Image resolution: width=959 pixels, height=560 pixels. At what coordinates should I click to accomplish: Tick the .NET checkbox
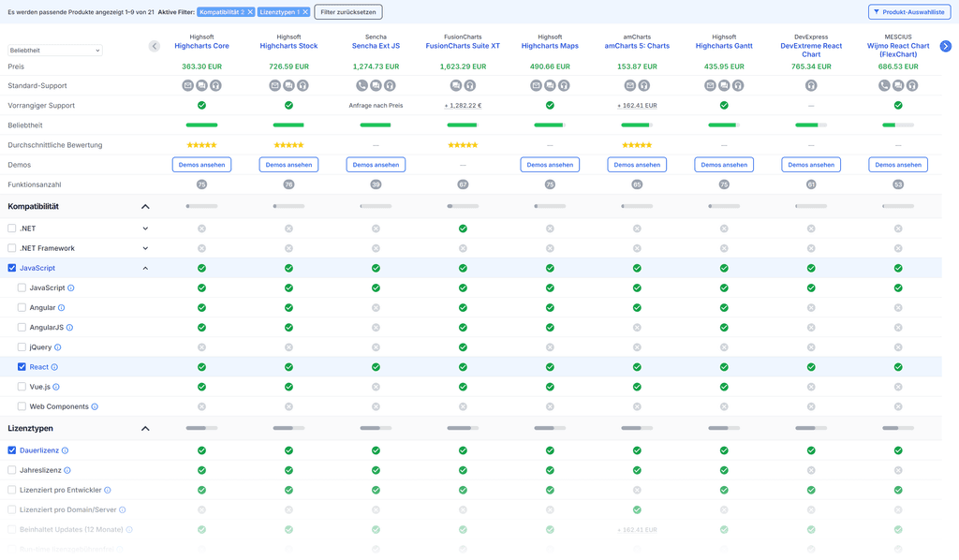click(11, 228)
